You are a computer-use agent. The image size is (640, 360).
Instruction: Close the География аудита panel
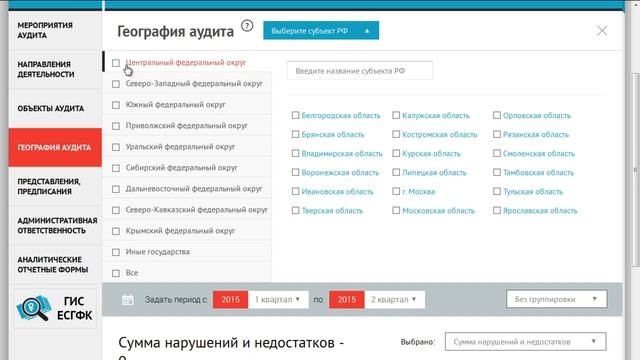pos(602,31)
